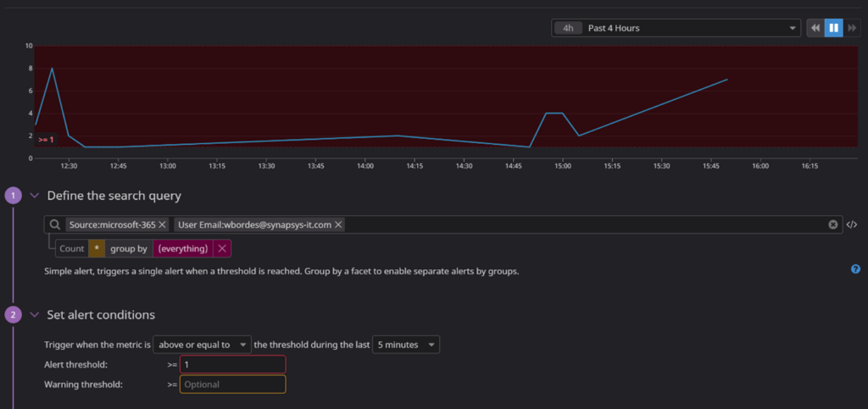The image size is (868, 409).
Task: Collapse the Define the search query section
Action: pos(35,196)
